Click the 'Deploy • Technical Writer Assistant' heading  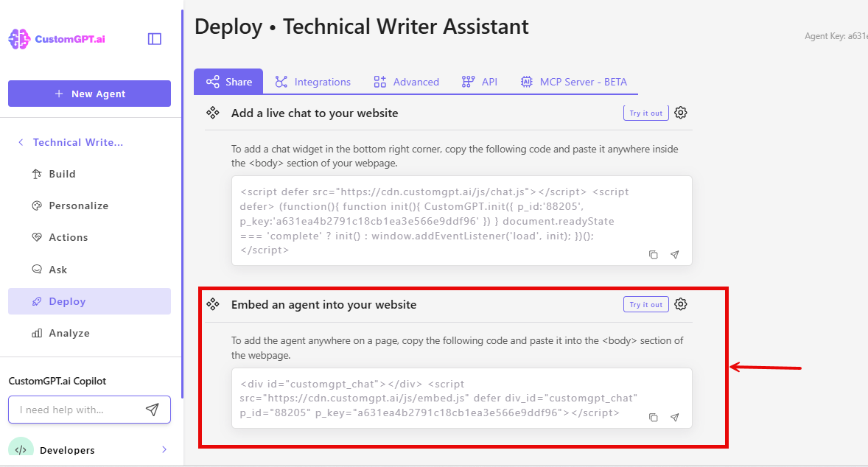click(x=362, y=27)
